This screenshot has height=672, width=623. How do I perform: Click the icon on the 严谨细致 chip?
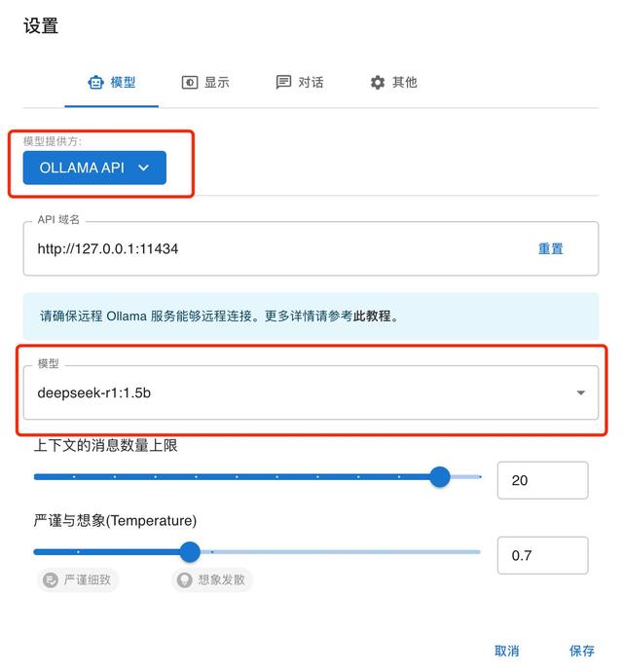pos(50,580)
